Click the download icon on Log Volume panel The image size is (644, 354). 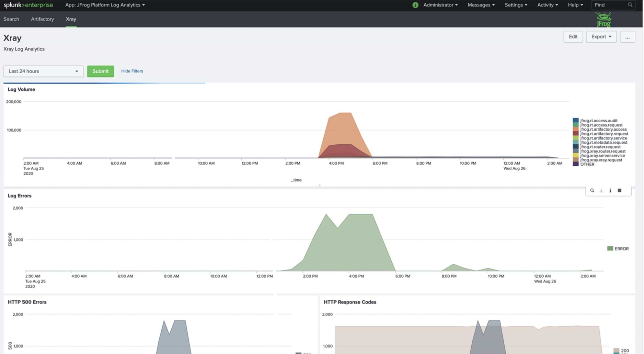coord(601,190)
